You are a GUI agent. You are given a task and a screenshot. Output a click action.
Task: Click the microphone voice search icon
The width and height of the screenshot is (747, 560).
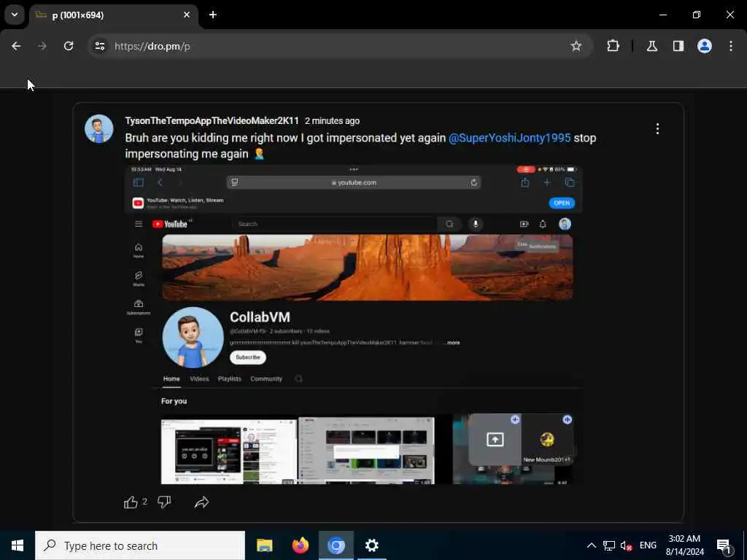tap(476, 224)
